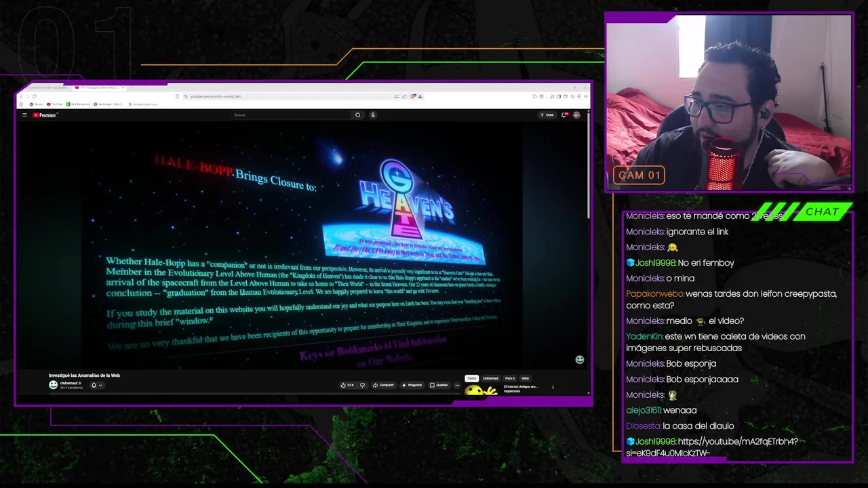The width and height of the screenshot is (868, 488).
Task: Click the Preguntar button
Action: (412, 385)
